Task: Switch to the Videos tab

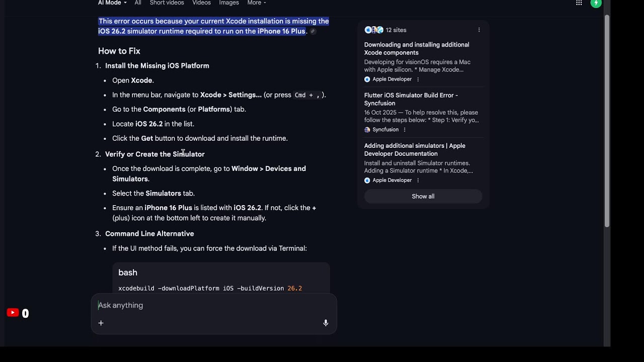Action: click(202, 3)
